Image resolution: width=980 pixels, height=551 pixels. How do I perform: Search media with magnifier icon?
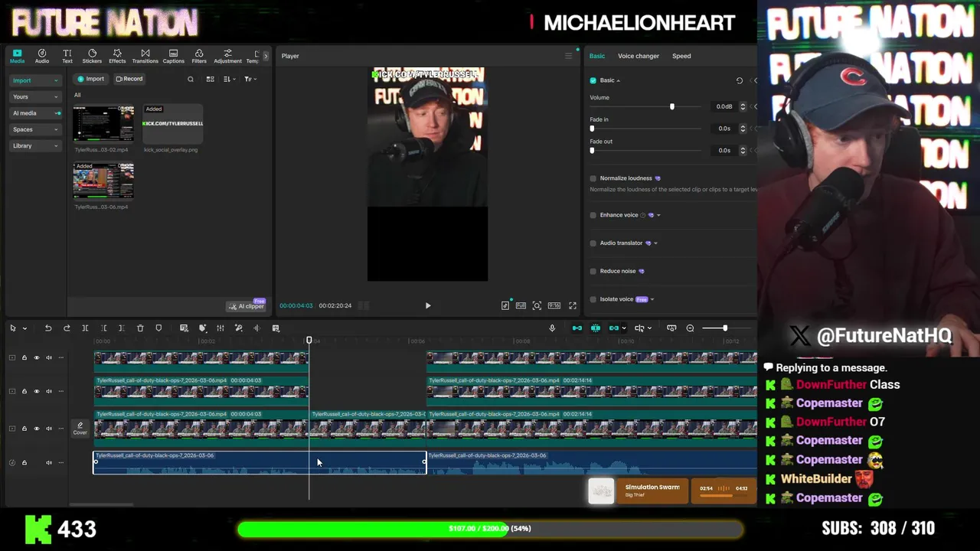191,79
